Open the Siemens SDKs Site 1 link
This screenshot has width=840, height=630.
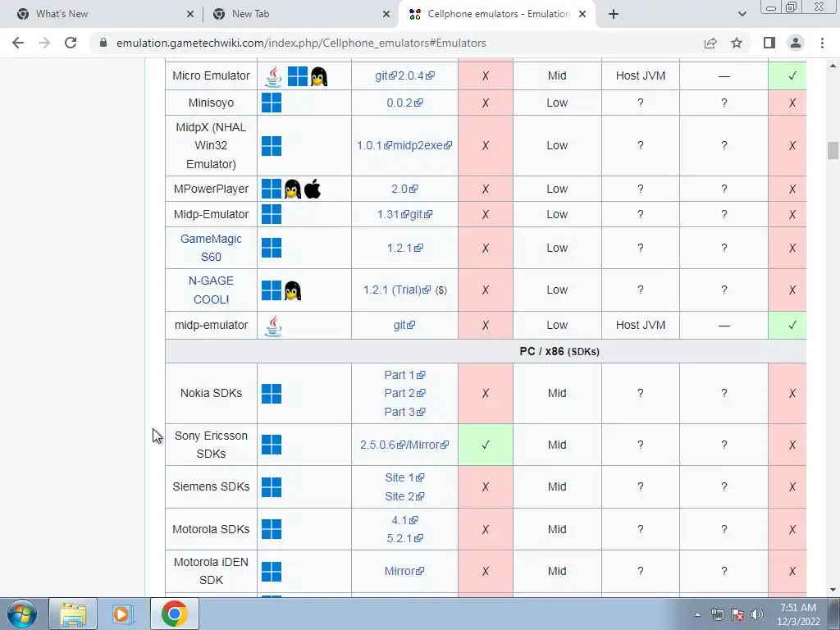(x=404, y=477)
